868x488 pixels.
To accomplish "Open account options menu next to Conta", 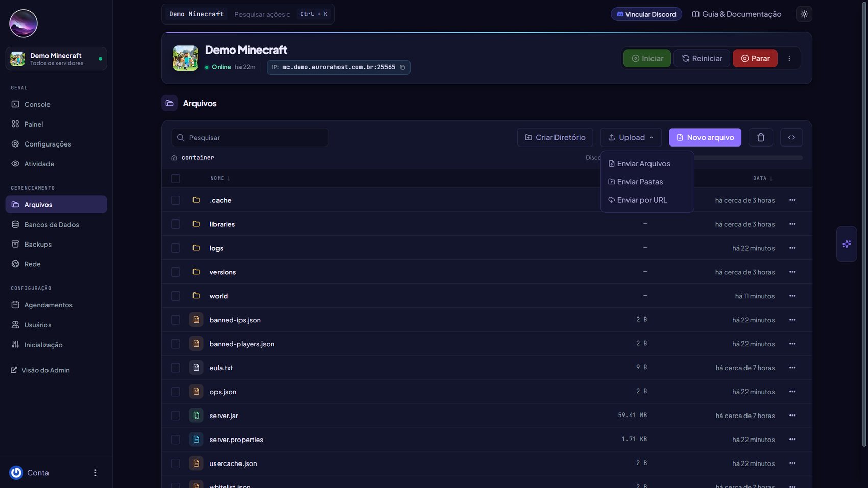I will point(95,473).
